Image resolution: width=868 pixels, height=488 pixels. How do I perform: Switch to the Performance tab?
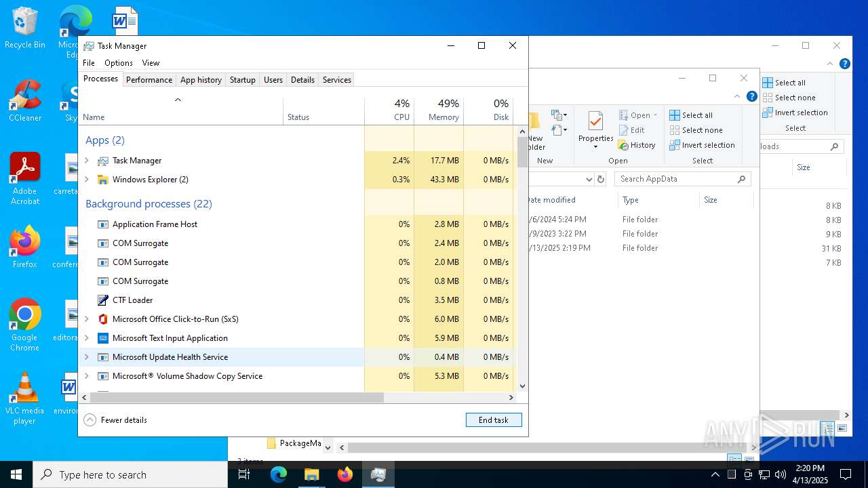click(149, 80)
